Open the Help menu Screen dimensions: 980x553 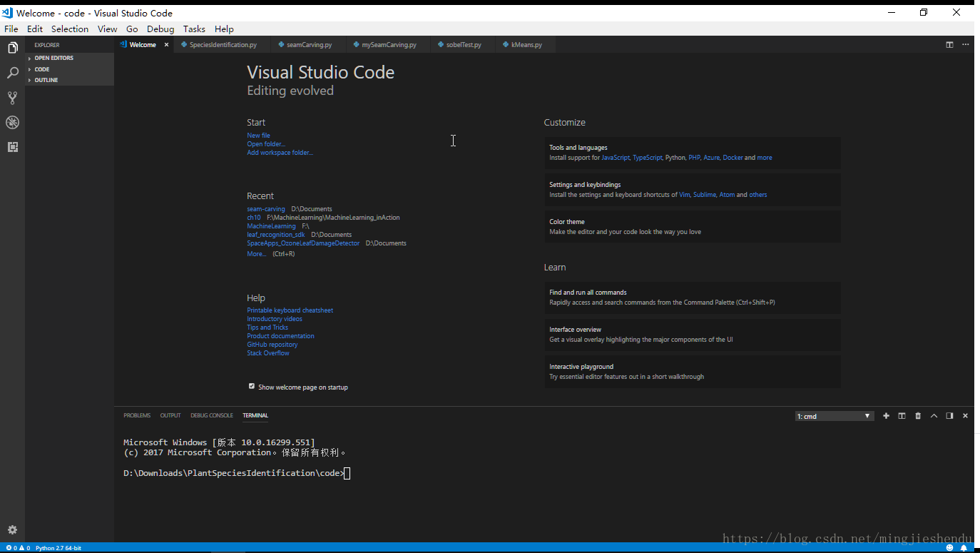point(224,29)
